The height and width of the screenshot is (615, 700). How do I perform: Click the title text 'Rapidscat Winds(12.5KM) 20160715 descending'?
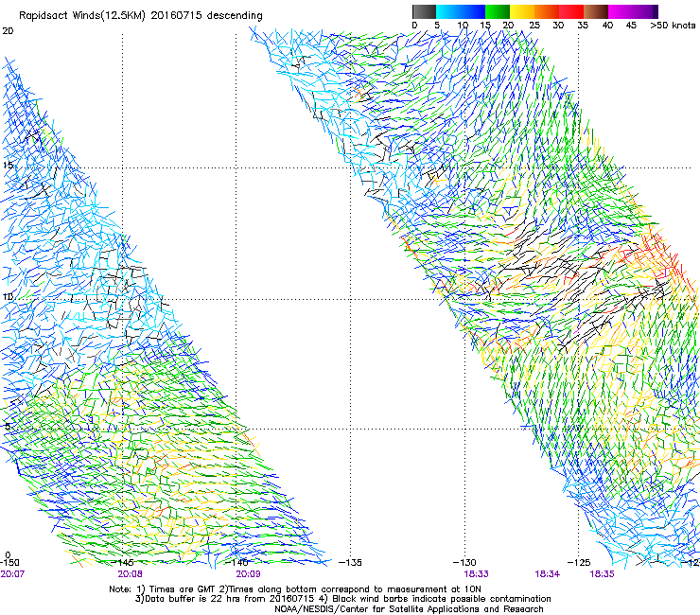tap(141, 16)
